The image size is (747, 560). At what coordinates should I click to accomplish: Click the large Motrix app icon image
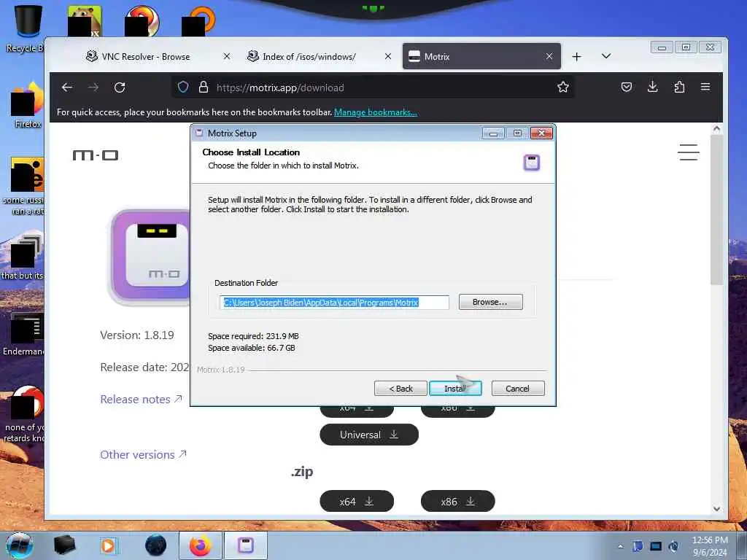click(x=150, y=257)
